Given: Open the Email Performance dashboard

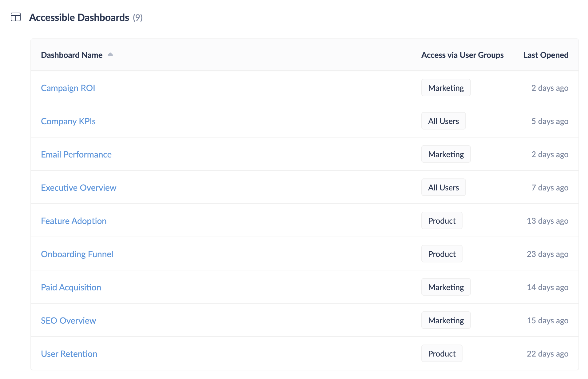Looking at the screenshot, I should tap(76, 154).
